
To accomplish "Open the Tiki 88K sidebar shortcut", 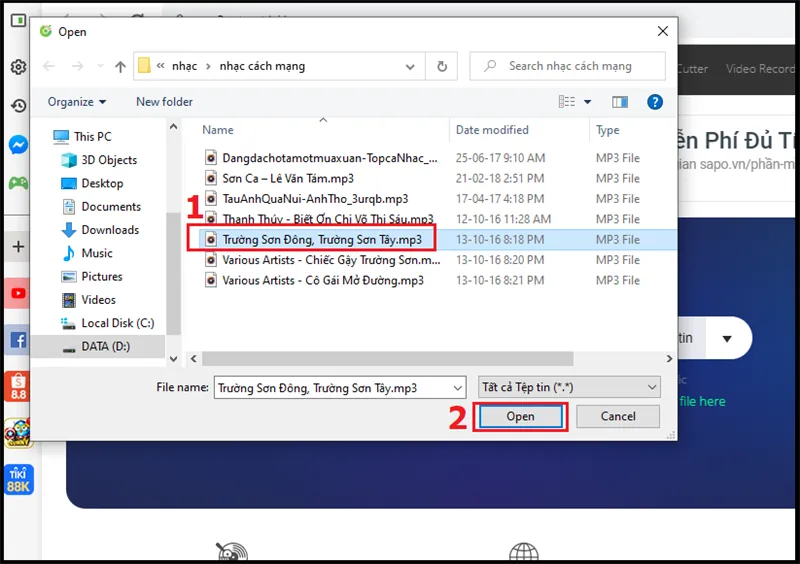I will [x=19, y=479].
